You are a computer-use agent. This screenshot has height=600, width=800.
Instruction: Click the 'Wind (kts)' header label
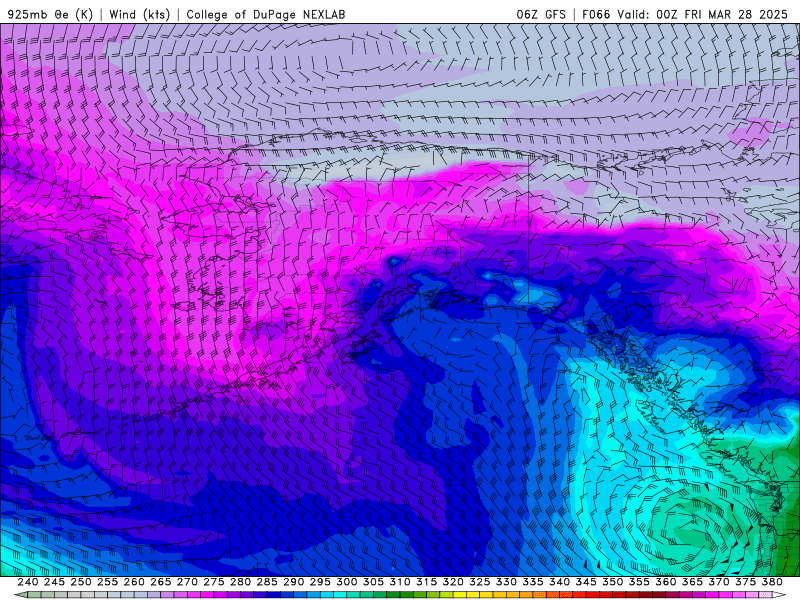pyautogui.click(x=139, y=14)
